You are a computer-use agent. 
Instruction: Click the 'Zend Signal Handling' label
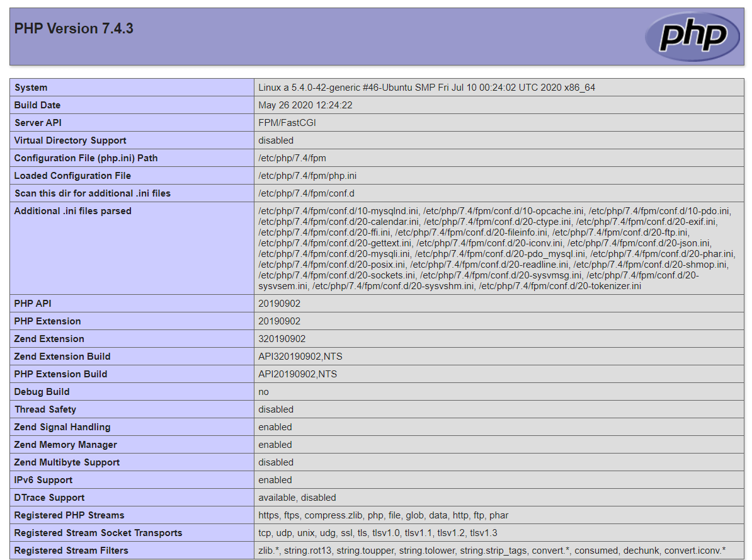point(62,427)
